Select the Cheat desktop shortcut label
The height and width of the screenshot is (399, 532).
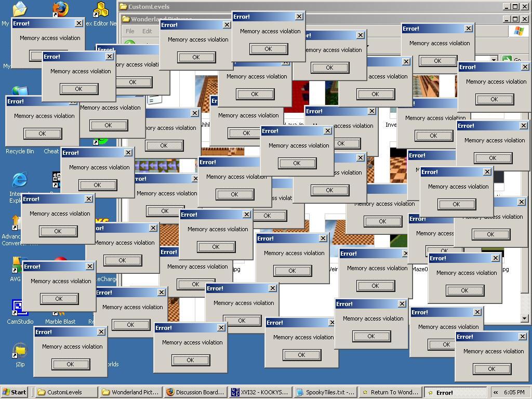(x=51, y=151)
